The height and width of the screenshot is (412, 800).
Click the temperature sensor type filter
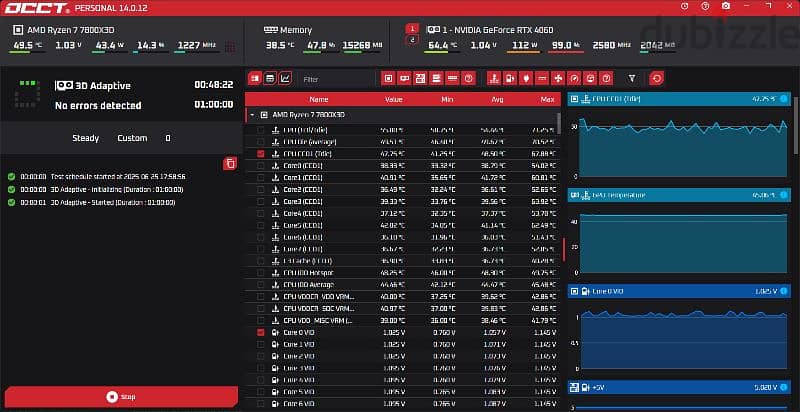(493, 79)
